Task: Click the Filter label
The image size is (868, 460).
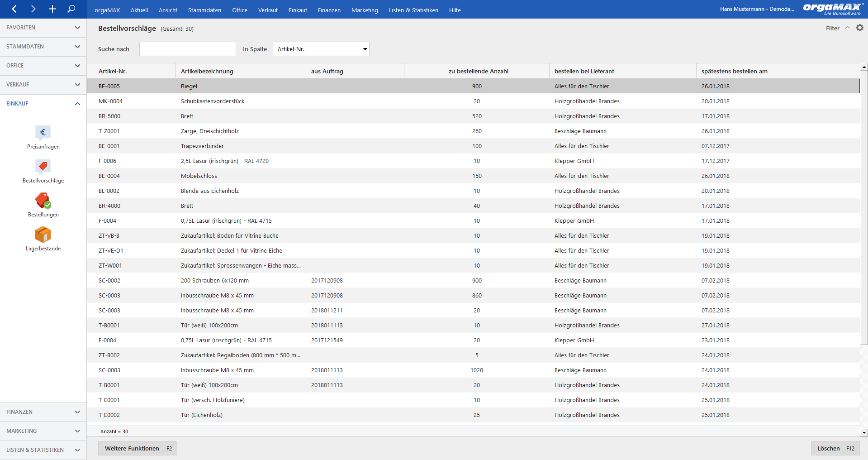Action: click(x=832, y=28)
